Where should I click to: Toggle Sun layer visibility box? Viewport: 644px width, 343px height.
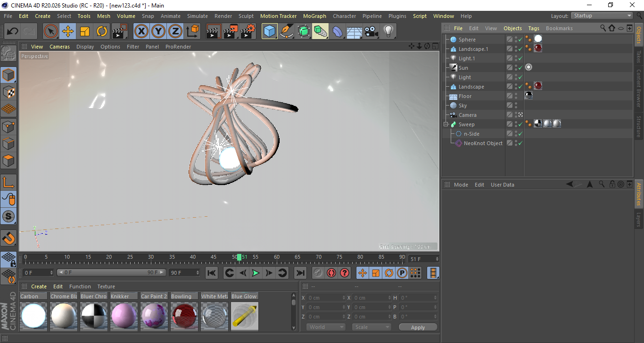(510, 68)
